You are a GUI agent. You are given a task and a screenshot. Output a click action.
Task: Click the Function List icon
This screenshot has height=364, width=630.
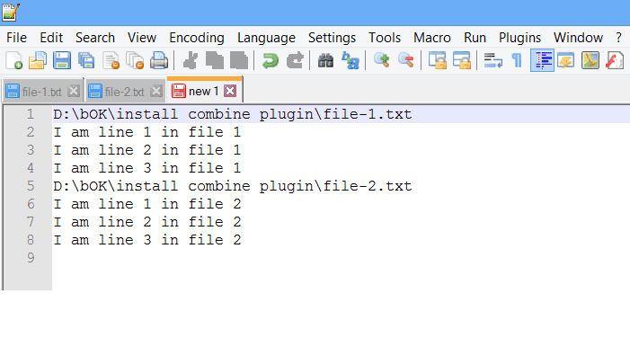615,61
